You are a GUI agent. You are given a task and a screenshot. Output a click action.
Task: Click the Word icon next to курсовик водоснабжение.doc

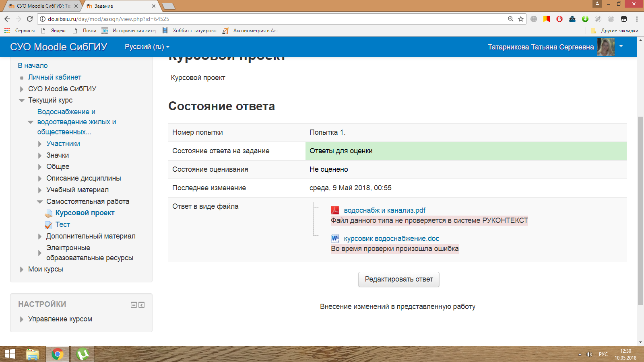pos(335,239)
